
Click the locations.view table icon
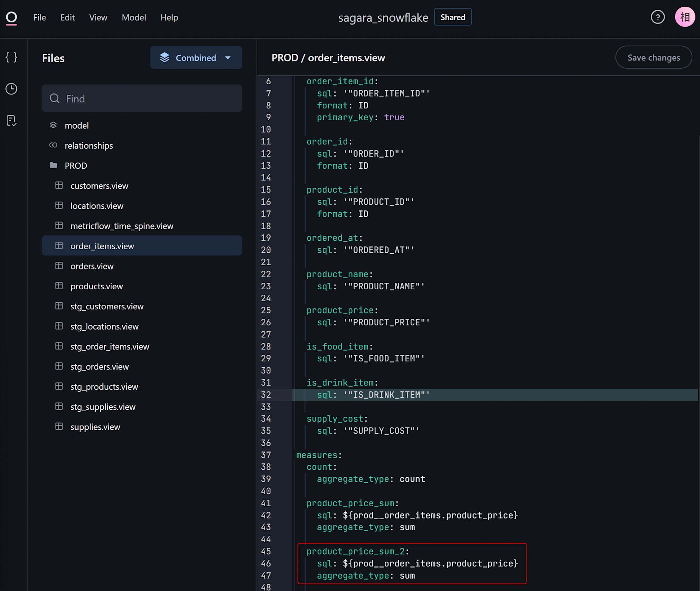tap(59, 205)
